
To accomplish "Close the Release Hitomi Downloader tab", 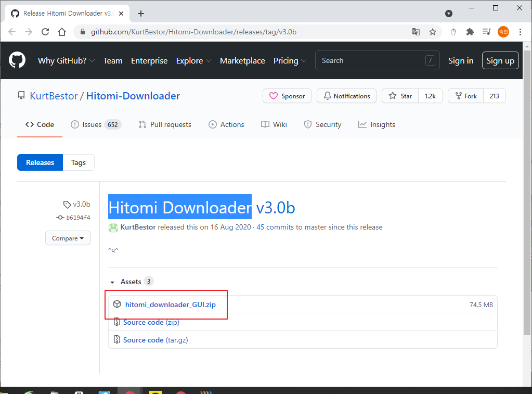I will click(x=122, y=14).
